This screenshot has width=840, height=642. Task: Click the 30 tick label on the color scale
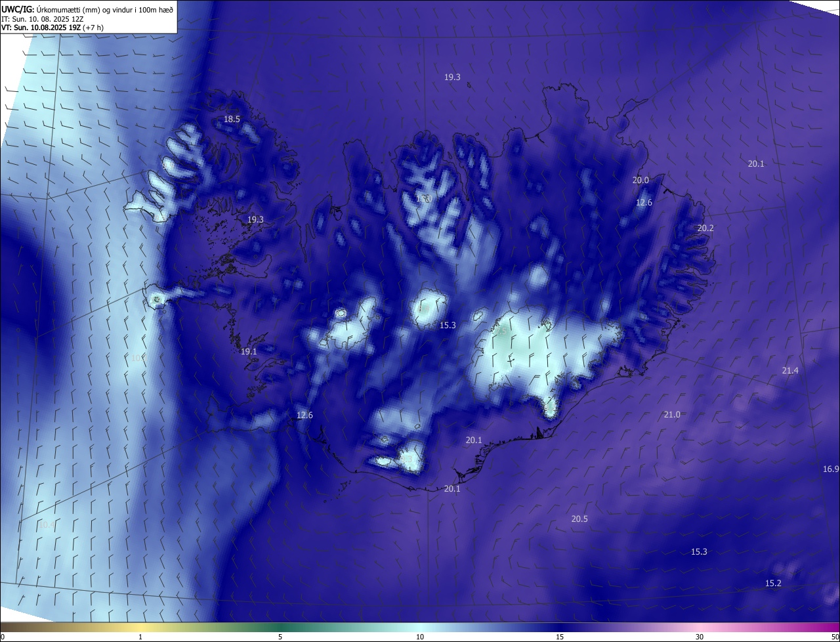coord(700,637)
